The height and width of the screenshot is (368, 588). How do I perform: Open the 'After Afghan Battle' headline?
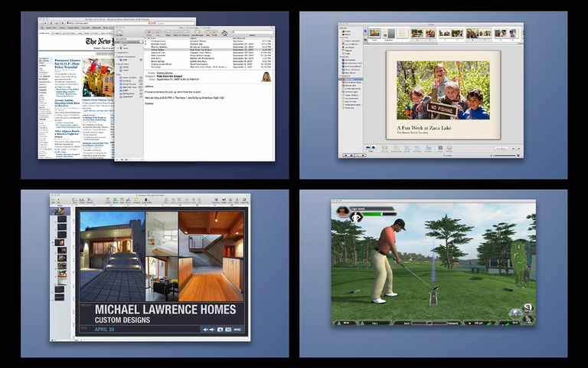click(x=67, y=133)
